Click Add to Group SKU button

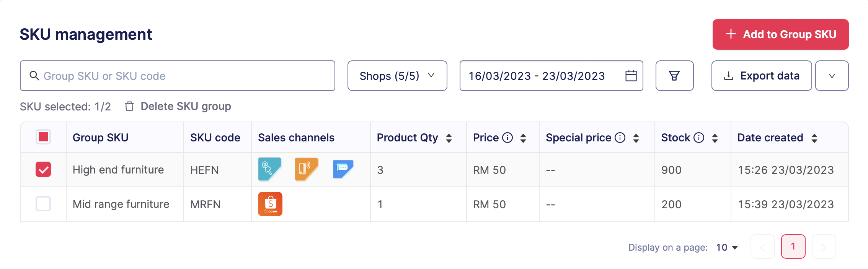point(780,34)
